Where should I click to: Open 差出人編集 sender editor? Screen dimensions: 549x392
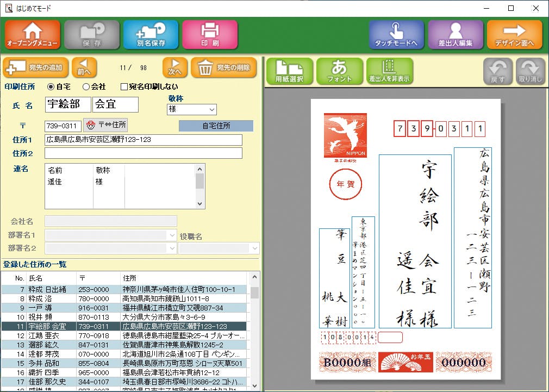point(455,35)
